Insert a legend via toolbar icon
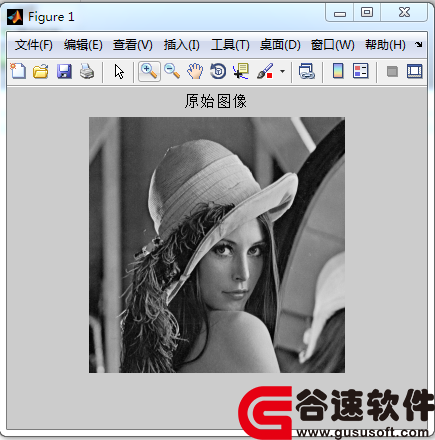The image size is (435, 440). 361,71
